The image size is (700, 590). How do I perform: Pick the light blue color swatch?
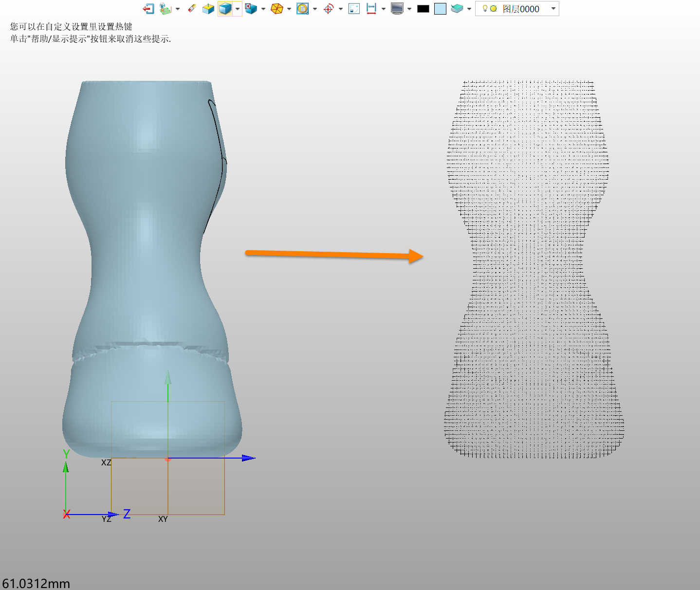coord(440,9)
